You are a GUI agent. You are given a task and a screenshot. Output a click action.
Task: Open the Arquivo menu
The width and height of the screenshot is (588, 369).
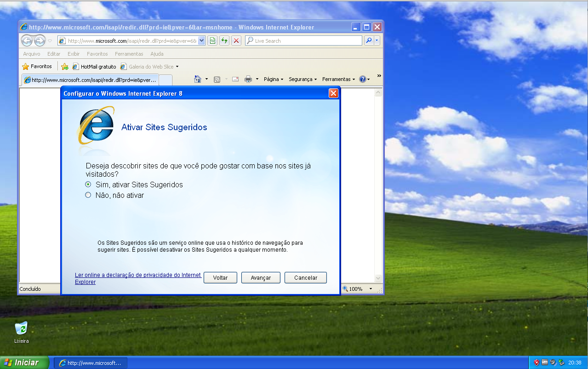(x=32, y=54)
